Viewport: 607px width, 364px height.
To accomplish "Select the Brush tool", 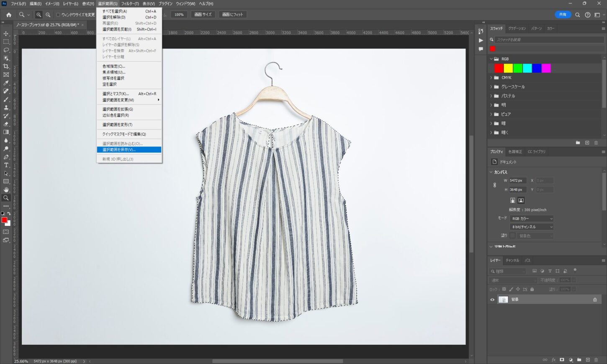I will [x=6, y=99].
